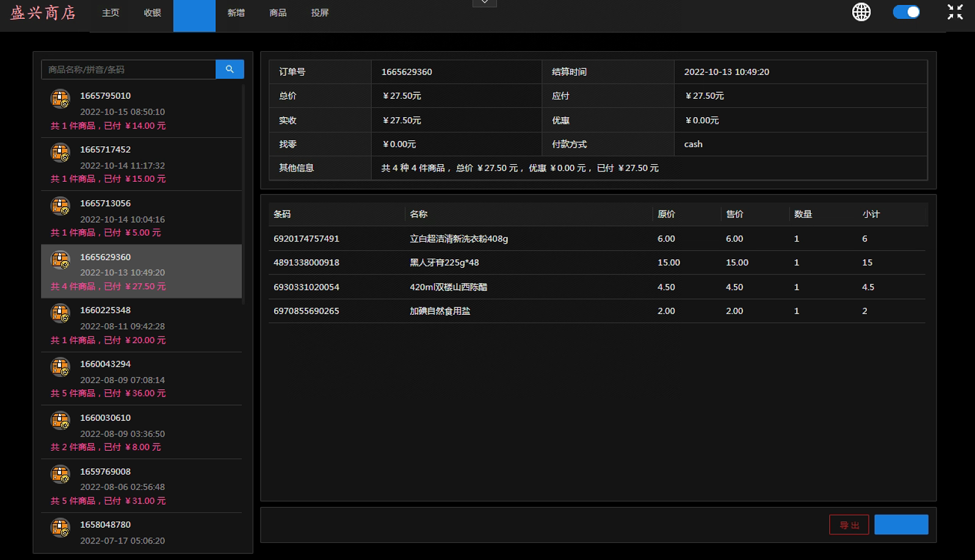Click product 420ml双楼山西陈醋
Image resolution: width=975 pixels, height=560 pixels.
(449, 287)
